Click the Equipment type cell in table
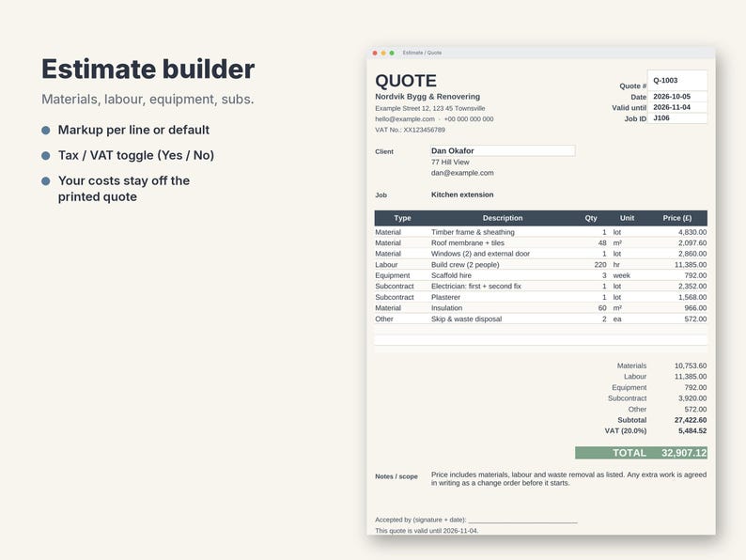The width and height of the screenshot is (746, 560). [393, 275]
